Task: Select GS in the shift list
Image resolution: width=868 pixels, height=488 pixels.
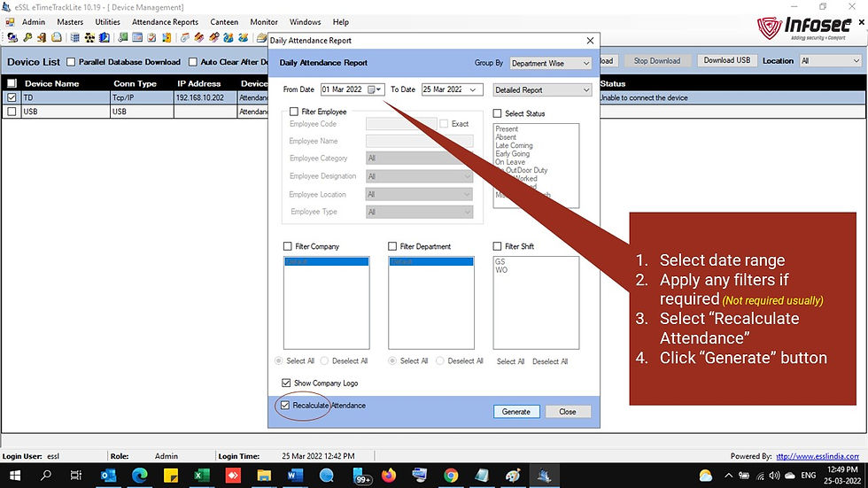Action: (x=500, y=261)
